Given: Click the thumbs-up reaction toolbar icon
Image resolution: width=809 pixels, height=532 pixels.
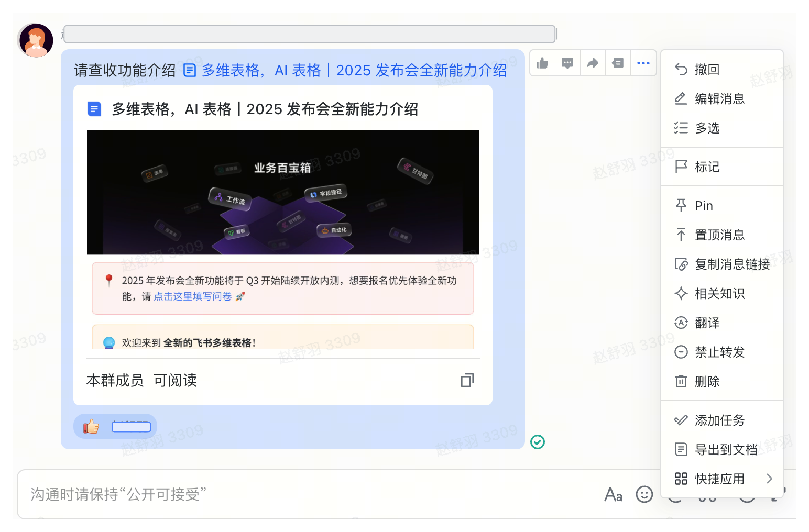Looking at the screenshot, I should [542, 63].
